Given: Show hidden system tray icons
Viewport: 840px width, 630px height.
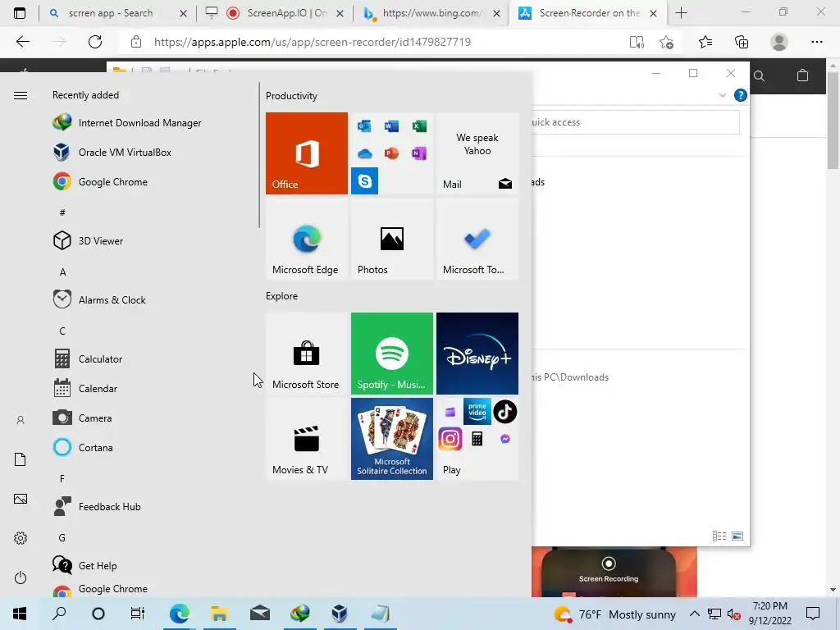Looking at the screenshot, I should pyautogui.click(x=694, y=614).
